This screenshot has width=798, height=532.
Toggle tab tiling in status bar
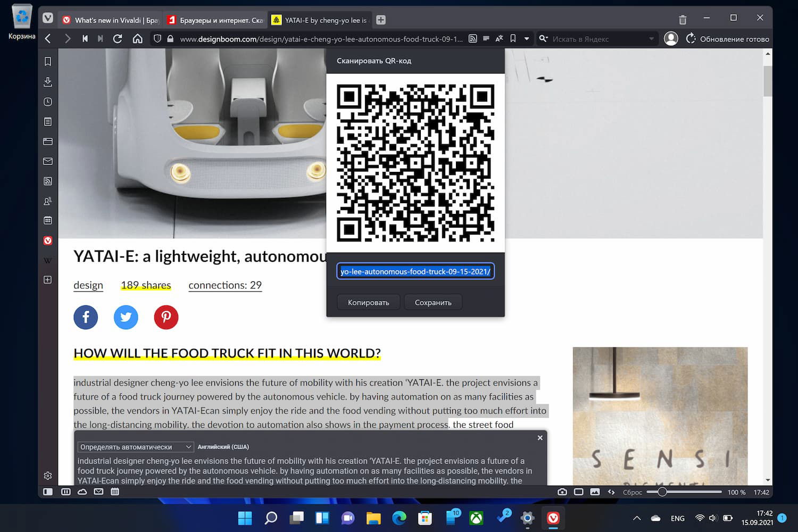click(66, 492)
